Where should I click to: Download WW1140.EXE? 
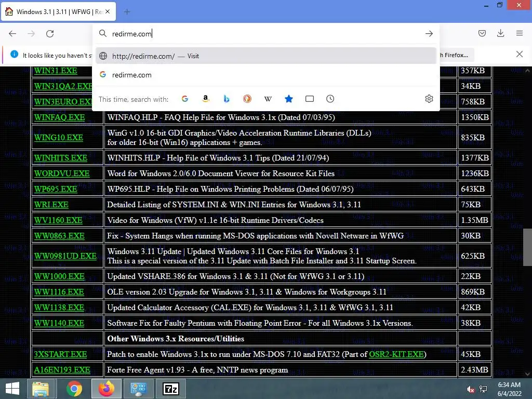[59, 323]
